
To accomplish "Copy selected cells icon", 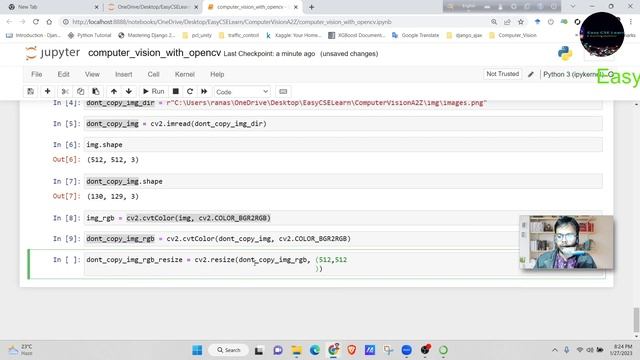I will click(x=80, y=91).
